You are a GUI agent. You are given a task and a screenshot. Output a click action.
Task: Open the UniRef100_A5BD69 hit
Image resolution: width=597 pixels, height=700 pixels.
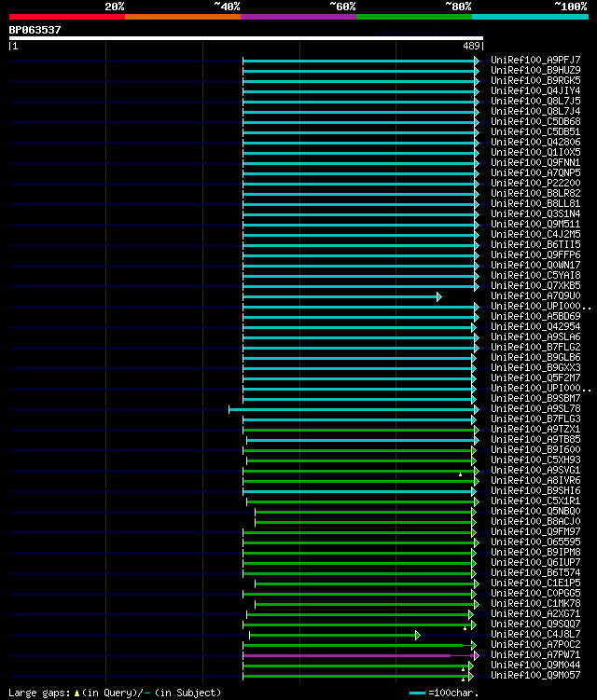(x=535, y=317)
